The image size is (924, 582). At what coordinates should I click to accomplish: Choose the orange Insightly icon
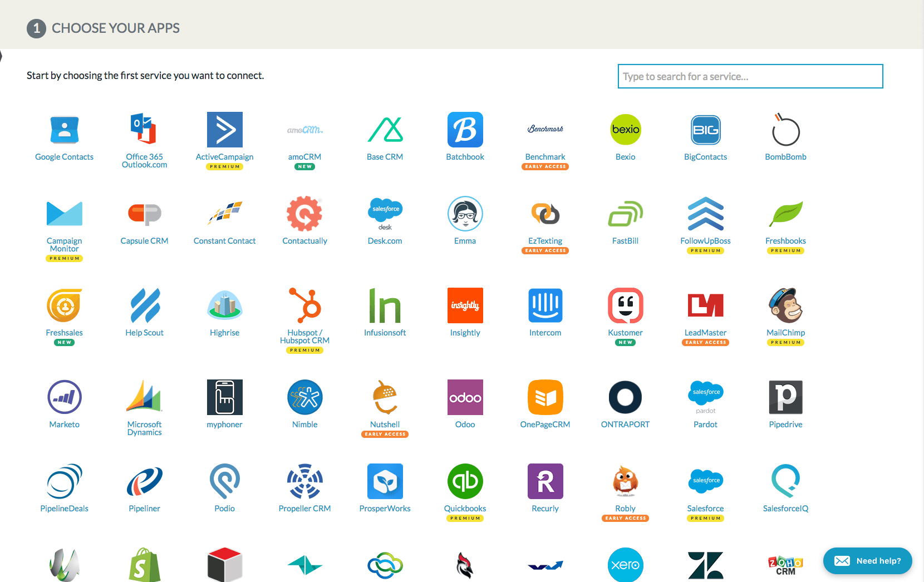(465, 305)
